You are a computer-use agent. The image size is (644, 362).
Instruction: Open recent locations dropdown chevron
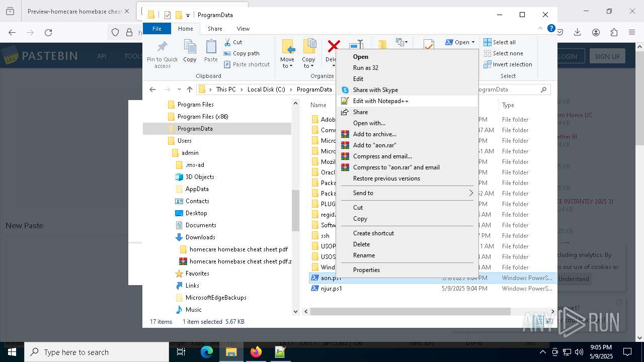pyautogui.click(x=179, y=89)
